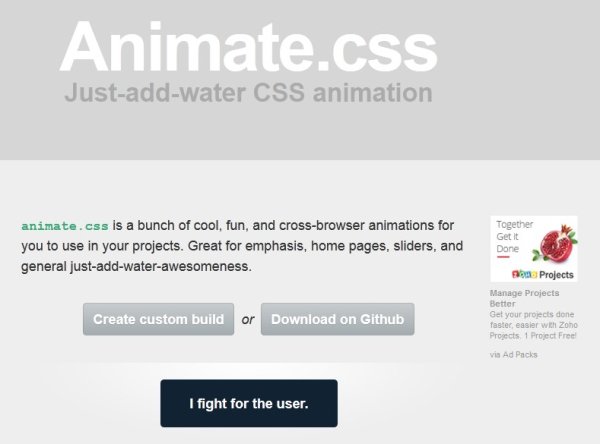Click the large Animate.css heading
The width and height of the screenshot is (600, 444).
click(248, 47)
